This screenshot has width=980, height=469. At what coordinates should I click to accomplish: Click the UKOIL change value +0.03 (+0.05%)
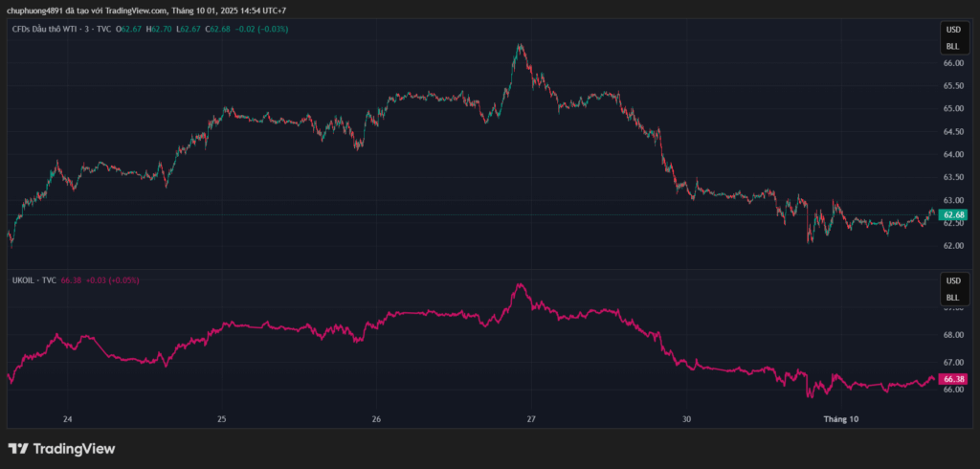(x=113, y=279)
